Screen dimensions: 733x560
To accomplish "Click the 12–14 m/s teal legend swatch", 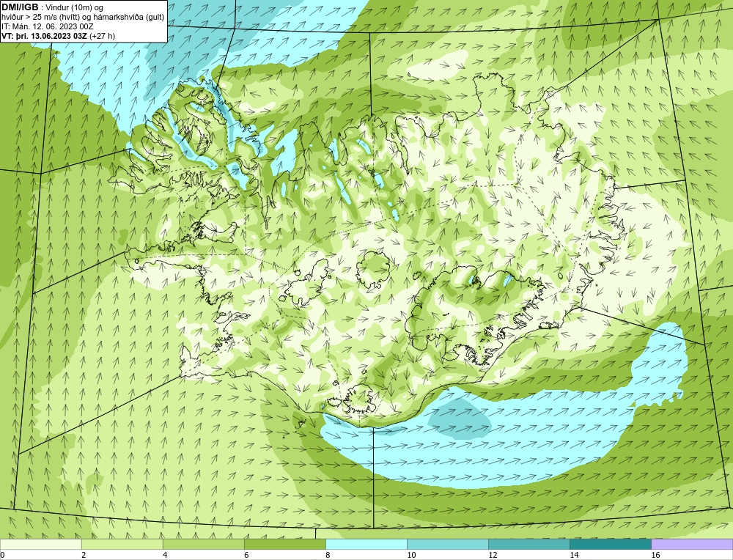I will point(529,544).
